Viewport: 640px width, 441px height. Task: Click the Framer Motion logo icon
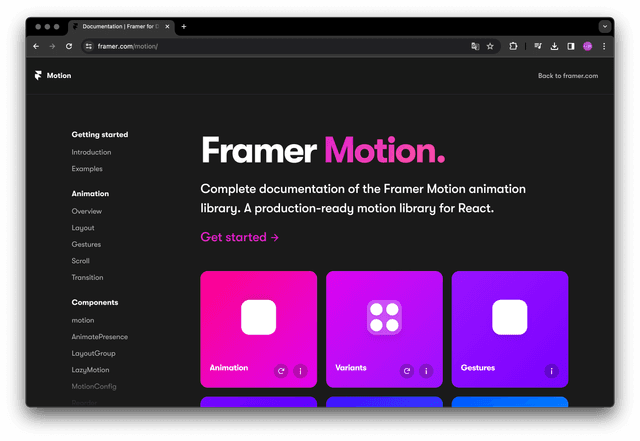38,76
